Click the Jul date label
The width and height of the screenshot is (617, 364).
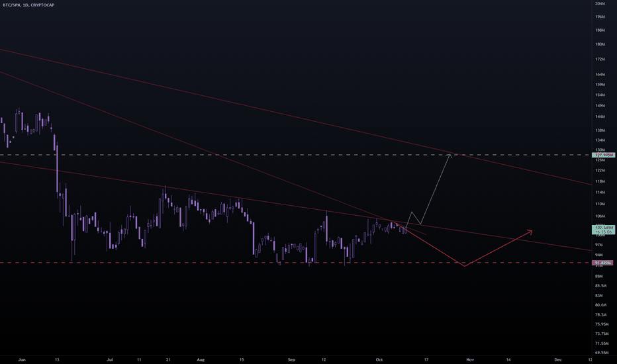110,359
